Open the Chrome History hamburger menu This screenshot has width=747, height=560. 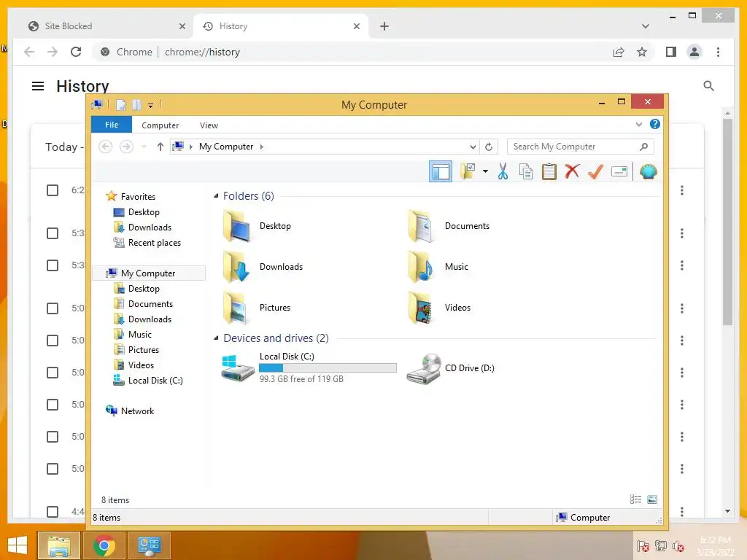click(38, 86)
